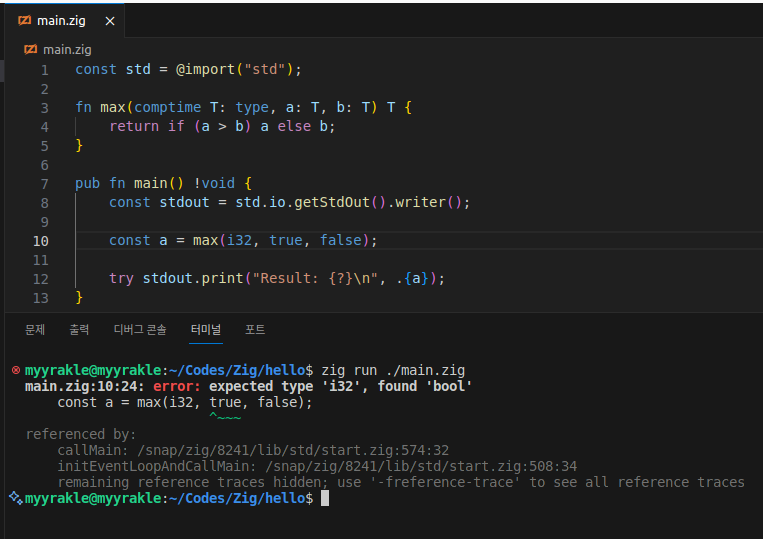Select the main.zig breadcrumb label

(68, 48)
